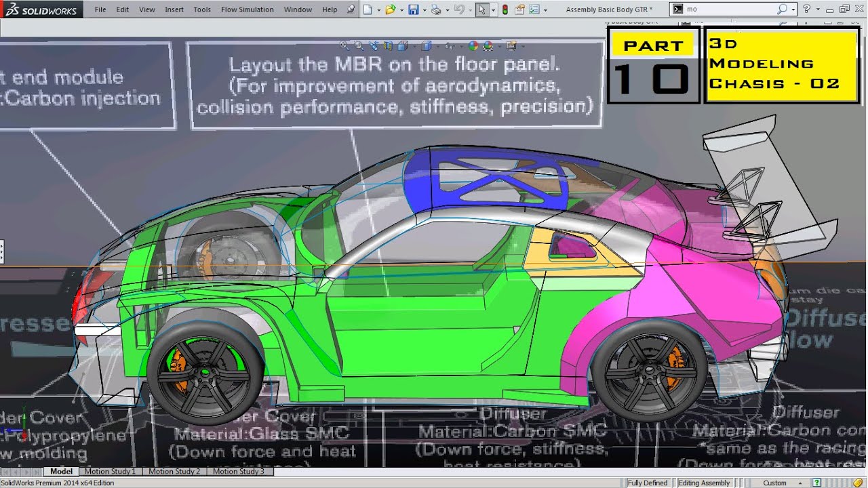Open View Orientation cube icon

pyautogui.click(x=403, y=46)
